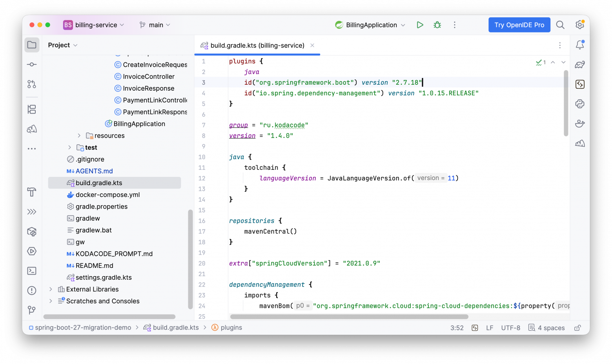The height and width of the screenshot is (364, 612).
Task: Expand the resources folder
Action: (79, 136)
